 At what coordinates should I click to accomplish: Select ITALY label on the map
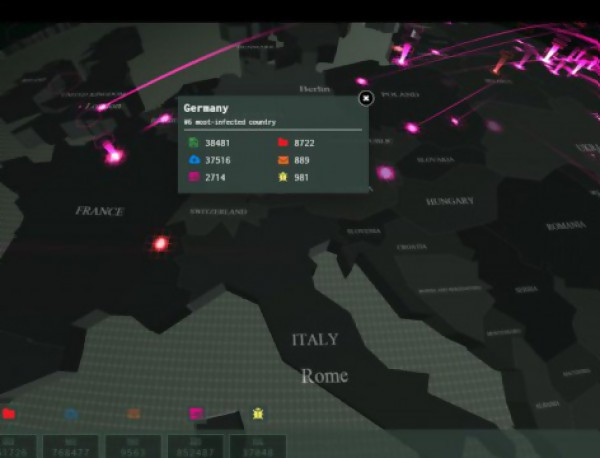[x=315, y=339]
